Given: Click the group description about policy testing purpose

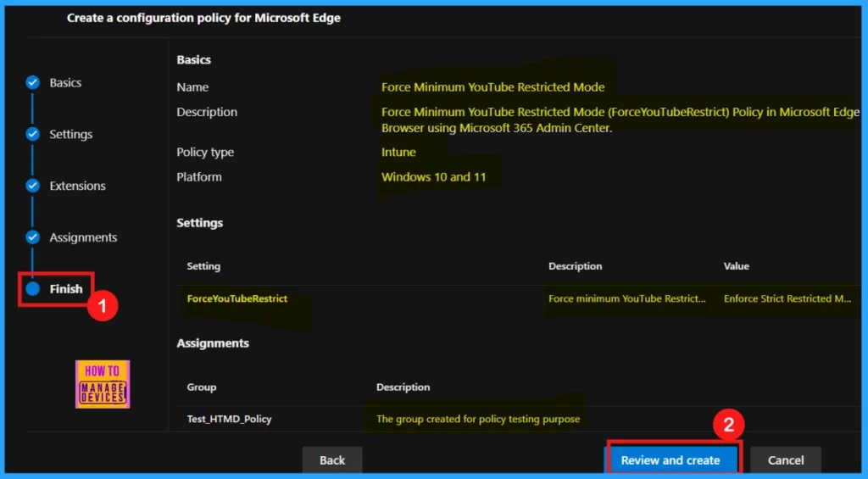Looking at the screenshot, I should (x=478, y=419).
